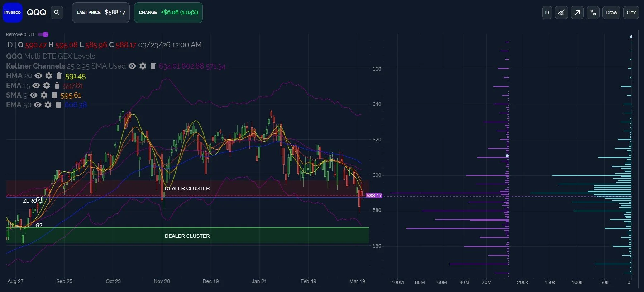Open the ticker search magnifier
644x292 pixels.
pyautogui.click(x=57, y=13)
